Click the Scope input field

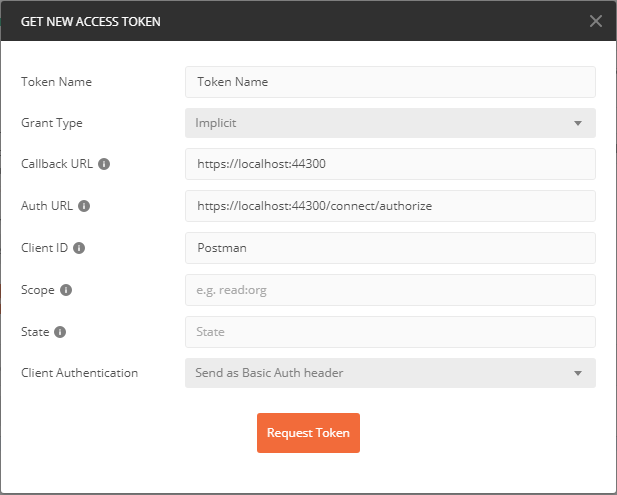390,290
